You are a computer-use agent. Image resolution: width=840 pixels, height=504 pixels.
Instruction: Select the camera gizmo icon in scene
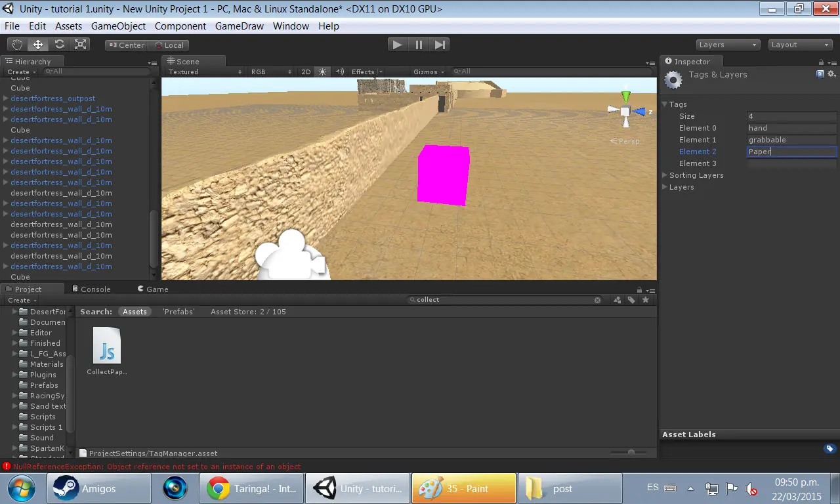click(x=290, y=254)
